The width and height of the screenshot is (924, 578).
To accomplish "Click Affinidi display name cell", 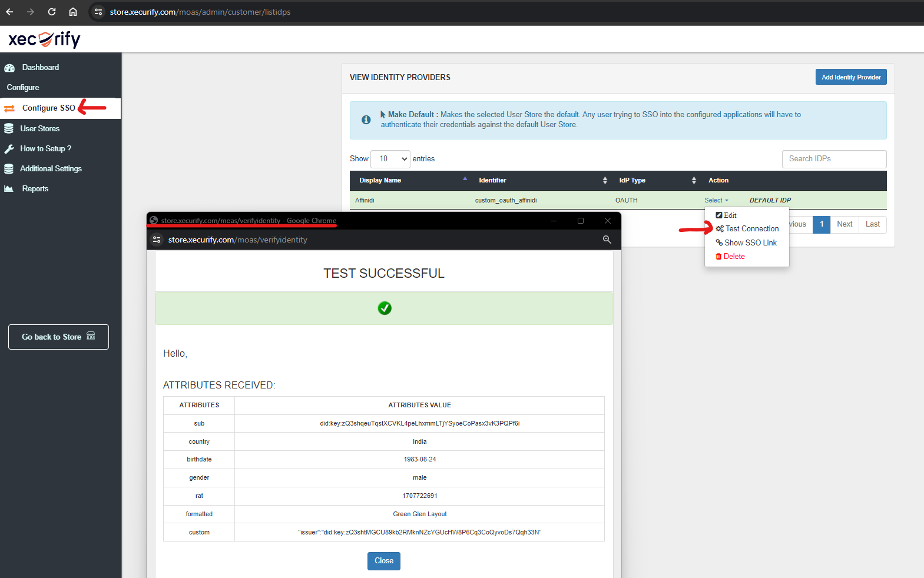I will click(x=365, y=201).
